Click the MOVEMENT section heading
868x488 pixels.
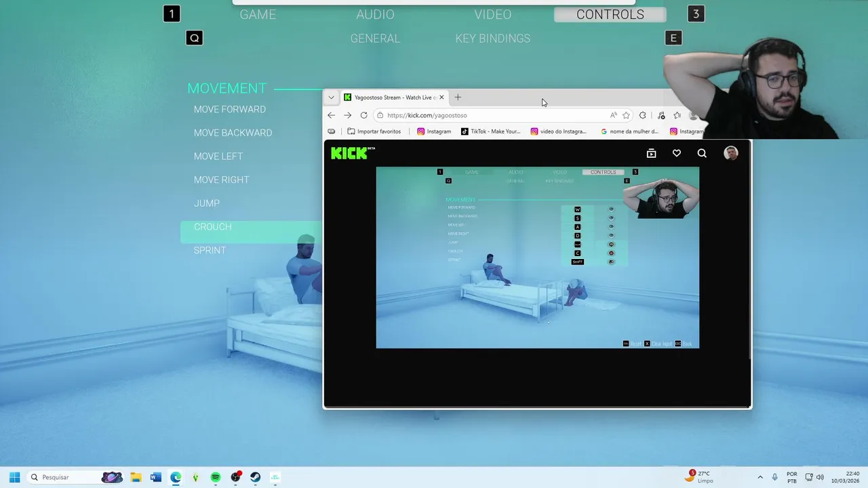[x=226, y=88]
